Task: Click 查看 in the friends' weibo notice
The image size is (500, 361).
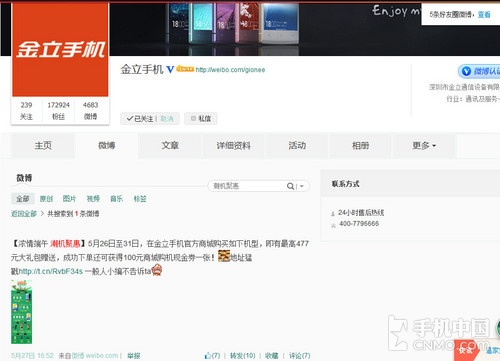Action: pos(484,14)
